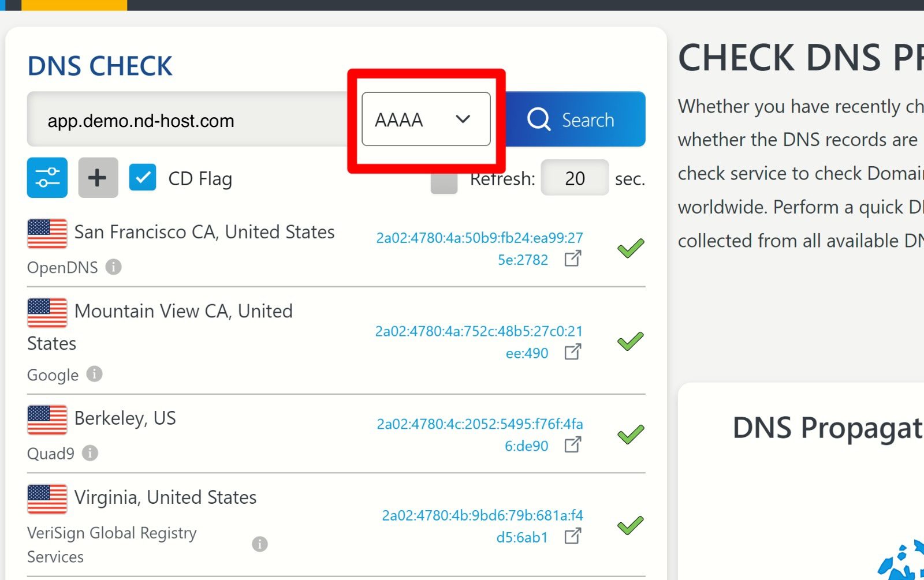Open the AAAA record type dropdown

click(426, 119)
